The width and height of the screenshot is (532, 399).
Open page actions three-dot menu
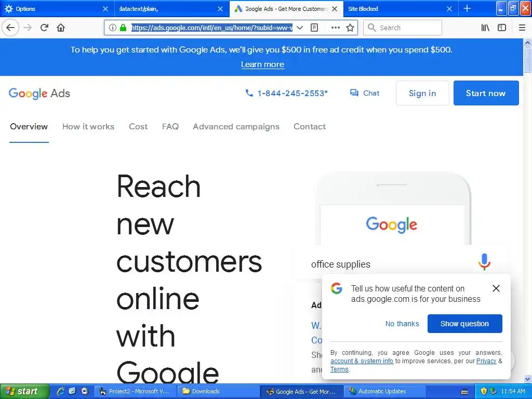335,28
